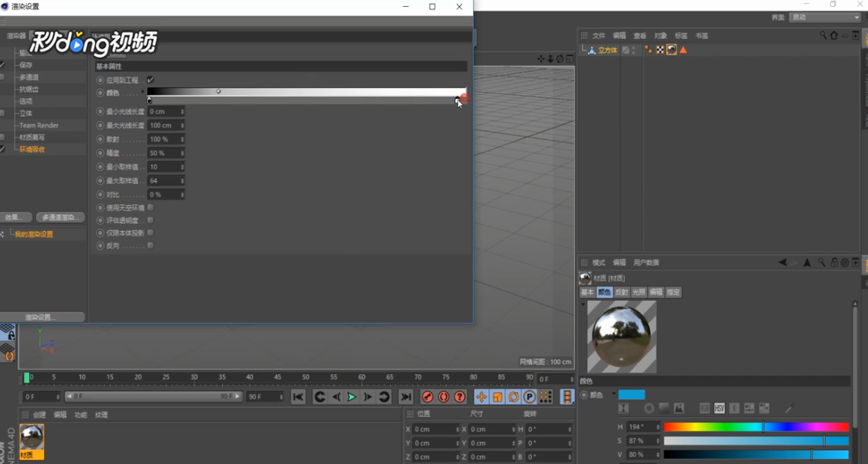Play the animation forwards
Viewport: 868px width, 464px height.
click(x=352, y=397)
